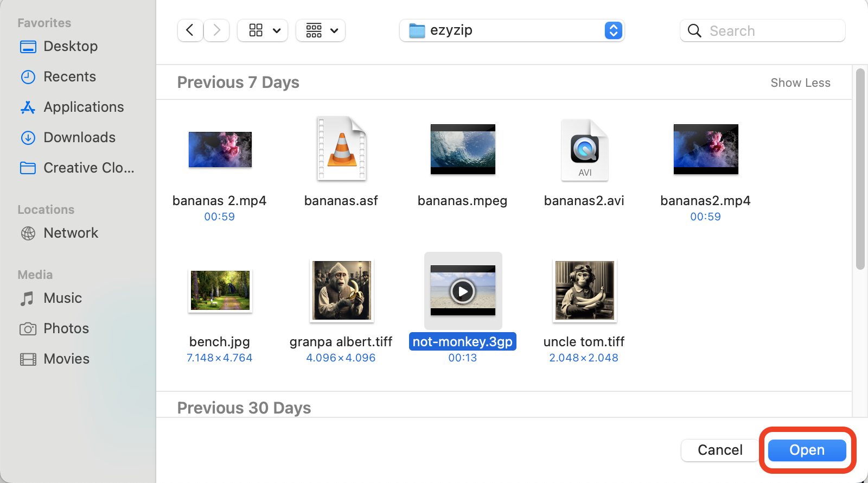
Task: Click the Previous 7 Days heading
Action: coord(238,82)
